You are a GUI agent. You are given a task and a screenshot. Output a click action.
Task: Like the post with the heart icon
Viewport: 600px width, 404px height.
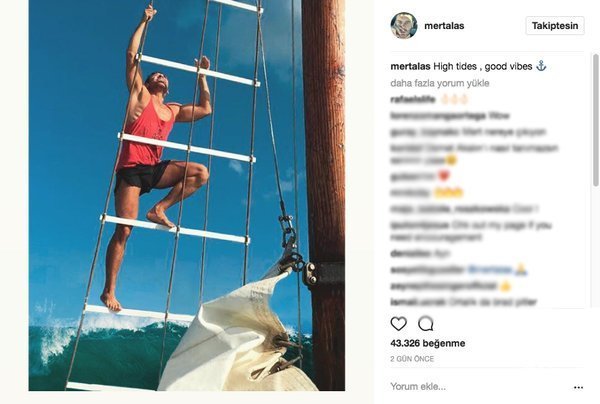(x=398, y=324)
